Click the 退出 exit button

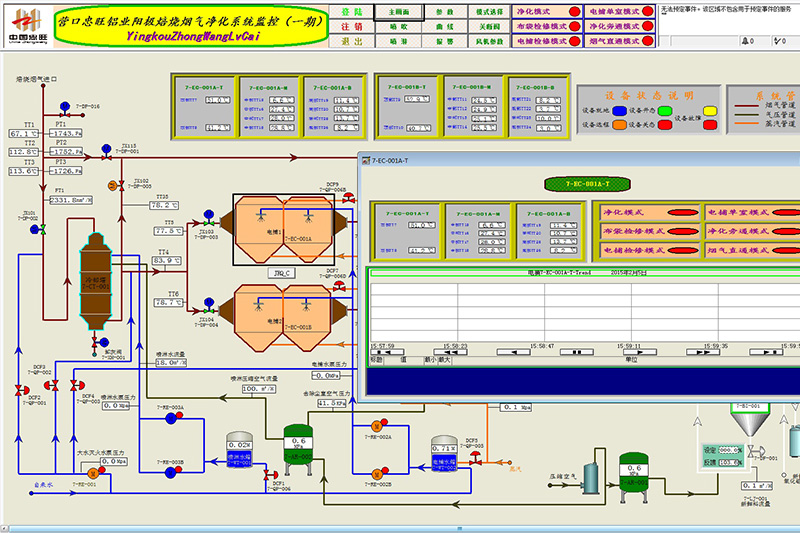click(347, 43)
